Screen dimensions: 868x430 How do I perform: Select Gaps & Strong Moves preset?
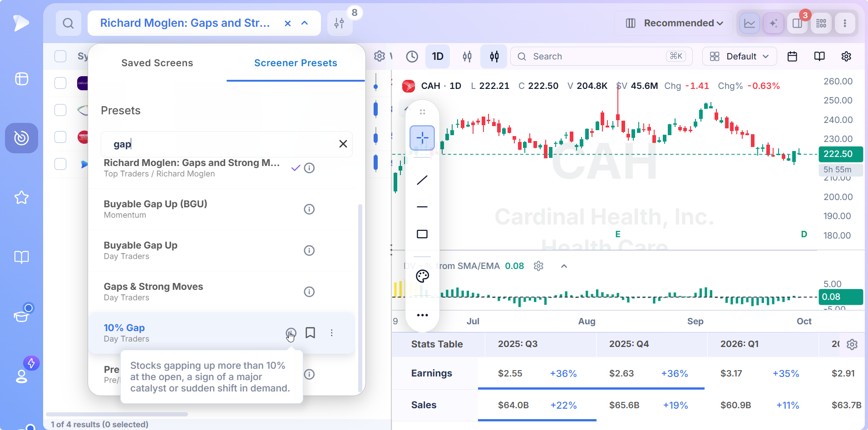tap(222, 292)
